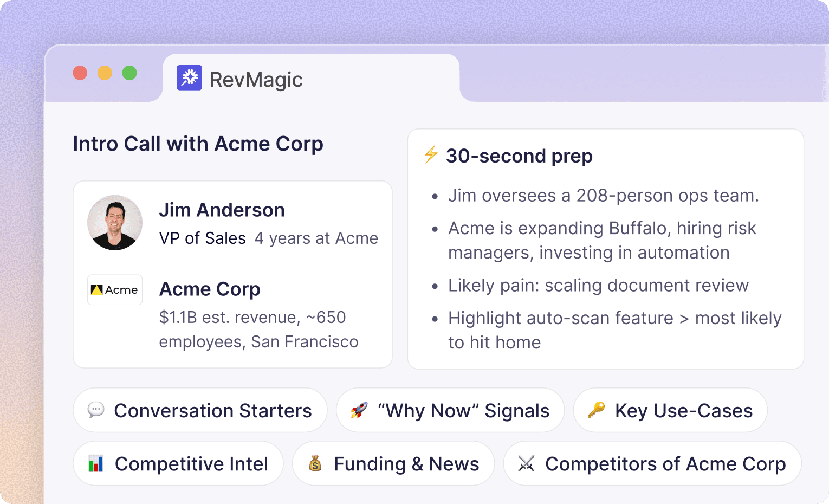This screenshot has width=829, height=504.
Task: Click the Jim Anderson contact card
Action: 232,274
